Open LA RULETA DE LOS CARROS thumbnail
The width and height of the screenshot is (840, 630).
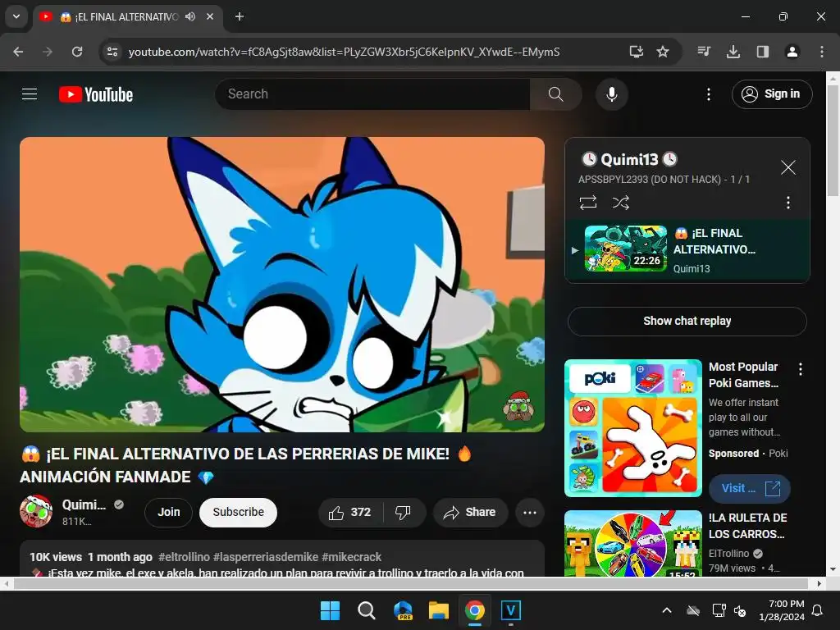pos(633,543)
